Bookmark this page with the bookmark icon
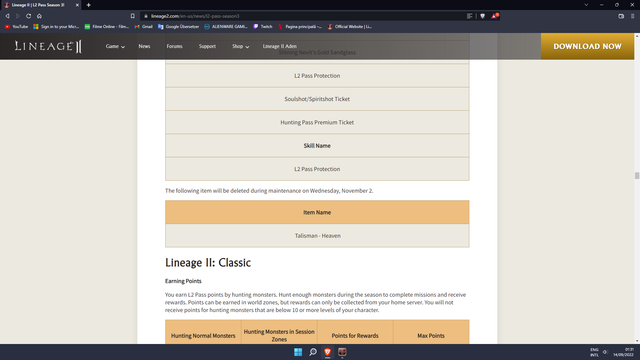The width and height of the screenshot is (640, 360). (x=133, y=16)
